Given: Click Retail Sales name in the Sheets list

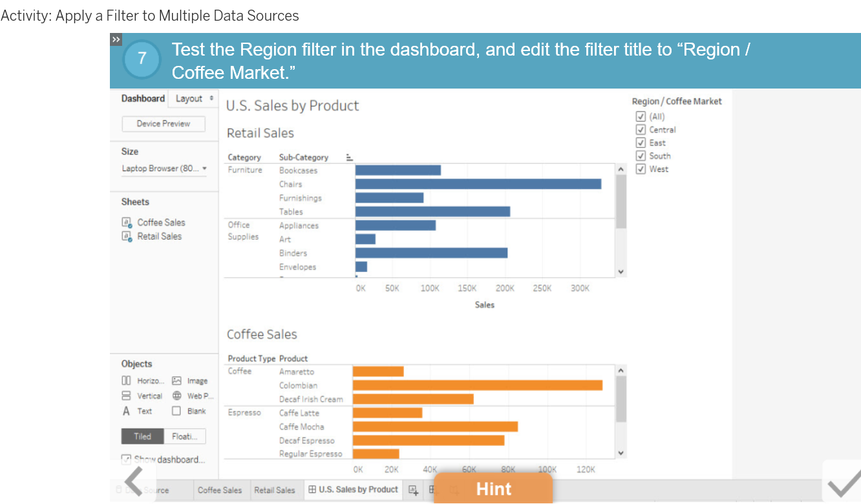Looking at the screenshot, I should [159, 236].
